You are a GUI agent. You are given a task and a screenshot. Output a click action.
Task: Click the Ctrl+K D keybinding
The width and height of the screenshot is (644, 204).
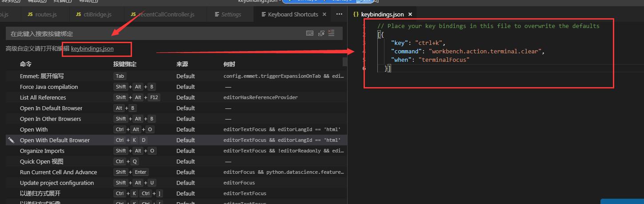pyautogui.click(x=131, y=140)
